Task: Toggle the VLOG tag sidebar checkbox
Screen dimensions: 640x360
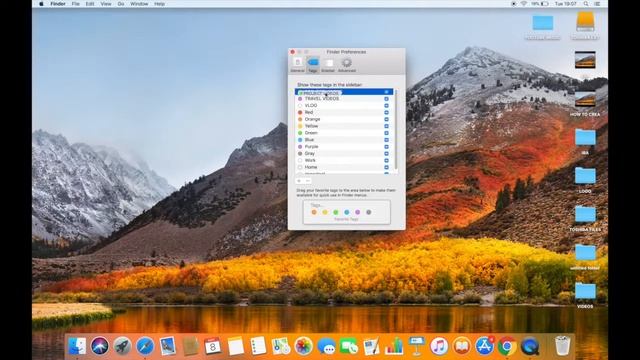Action: click(386, 106)
